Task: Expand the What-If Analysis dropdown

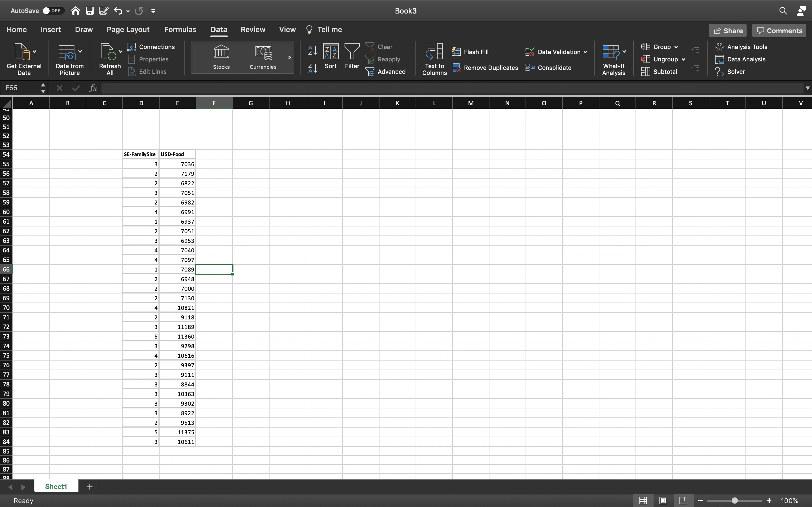Action: pyautogui.click(x=624, y=51)
